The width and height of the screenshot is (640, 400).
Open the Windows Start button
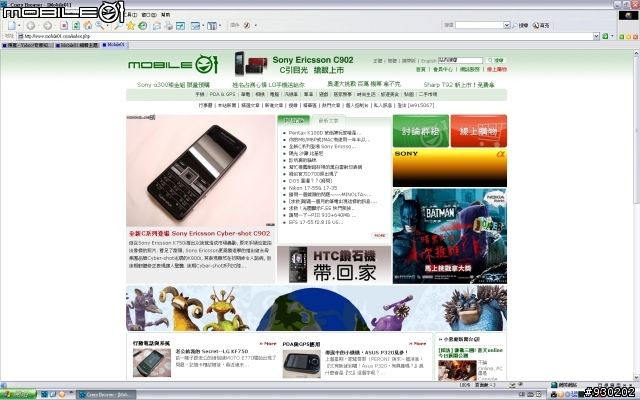pos(18,395)
